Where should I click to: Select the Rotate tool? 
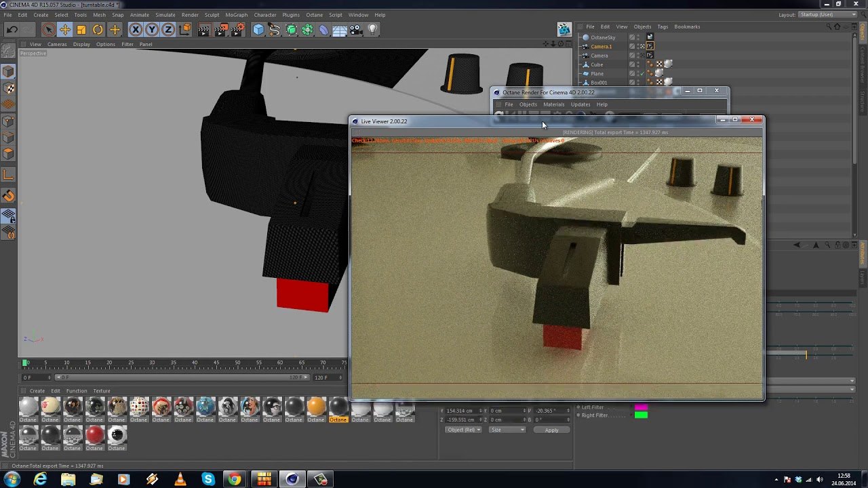pyautogui.click(x=98, y=29)
